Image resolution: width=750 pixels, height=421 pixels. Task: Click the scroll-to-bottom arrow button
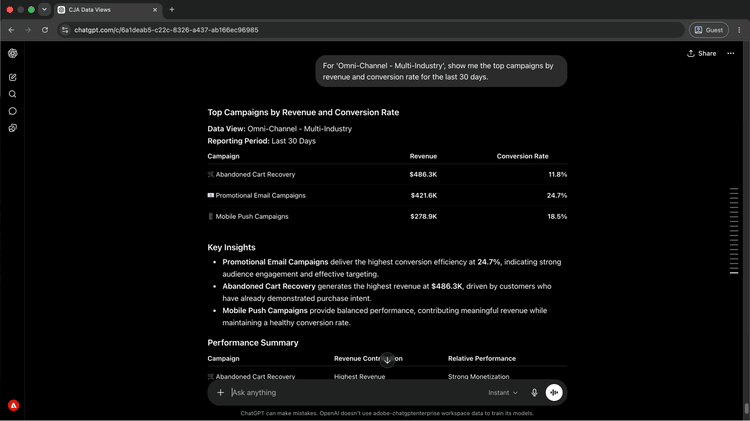tap(387, 360)
